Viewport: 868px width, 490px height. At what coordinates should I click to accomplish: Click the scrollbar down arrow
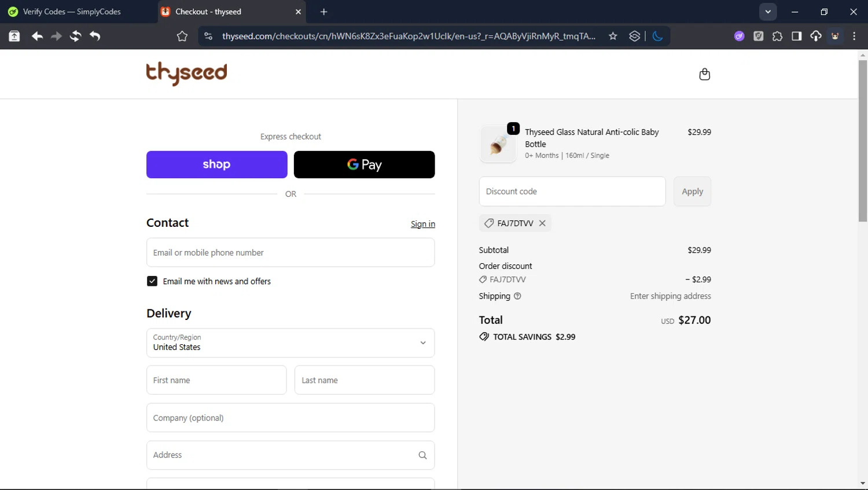[862, 484]
